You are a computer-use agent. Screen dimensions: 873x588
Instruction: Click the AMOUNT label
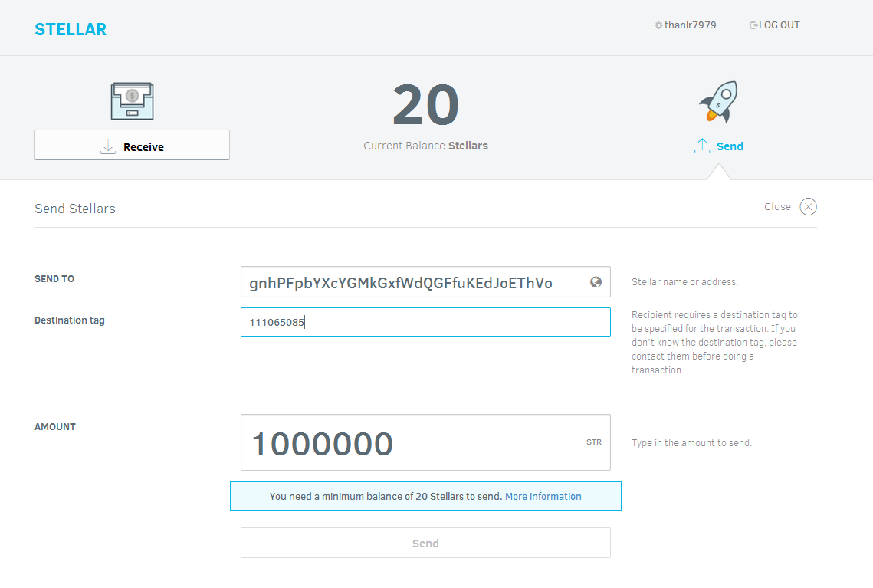[55, 427]
